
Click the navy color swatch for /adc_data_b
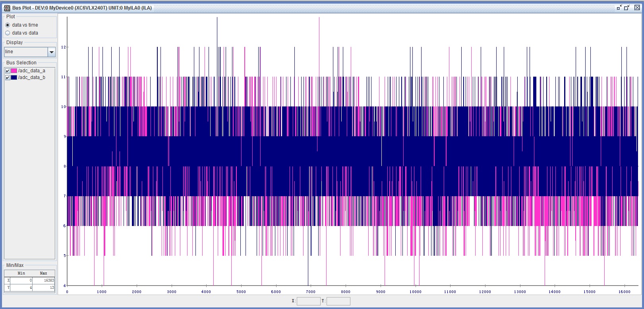coord(14,78)
